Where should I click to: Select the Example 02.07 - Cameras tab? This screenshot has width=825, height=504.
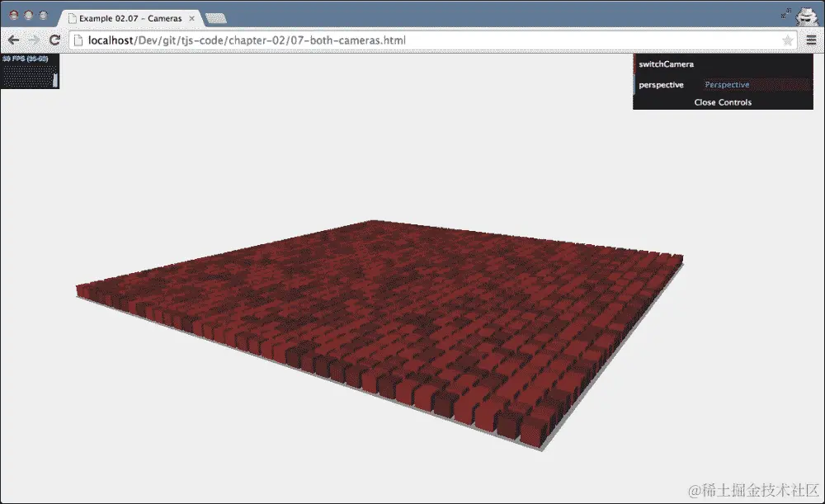click(x=130, y=18)
